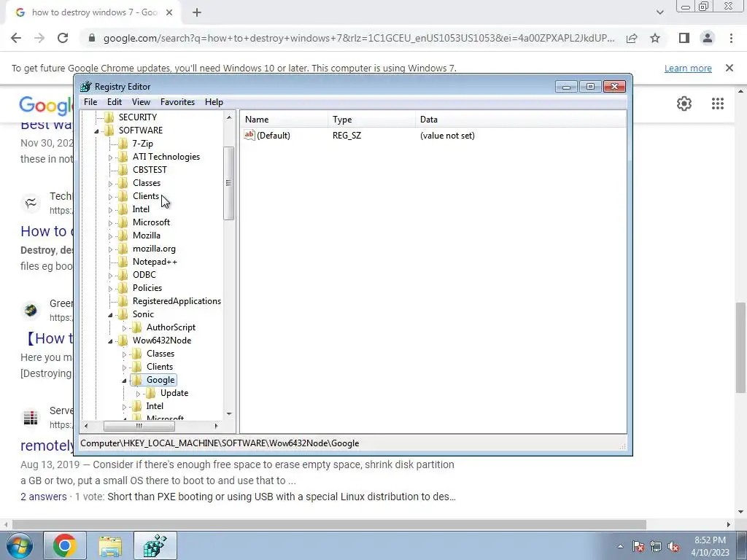Expand the Clients key under SOFTWARE
This screenshot has width=747, height=560.
pyautogui.click(x=111, y=197)
